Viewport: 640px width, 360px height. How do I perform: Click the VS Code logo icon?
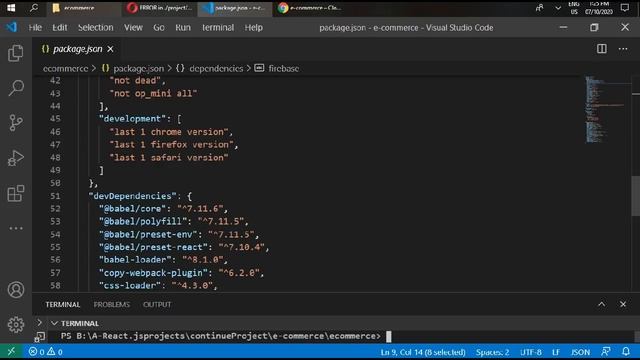click(11, 27)
